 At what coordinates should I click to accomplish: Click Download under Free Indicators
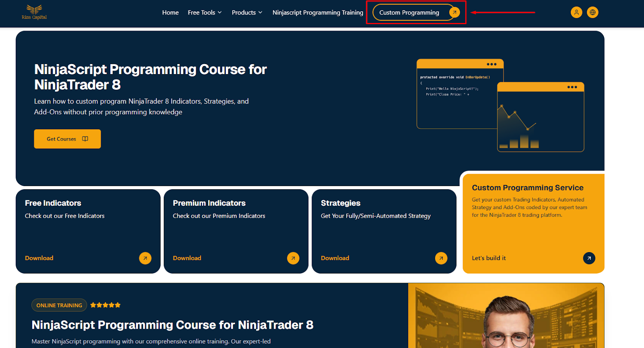[39, 258]
